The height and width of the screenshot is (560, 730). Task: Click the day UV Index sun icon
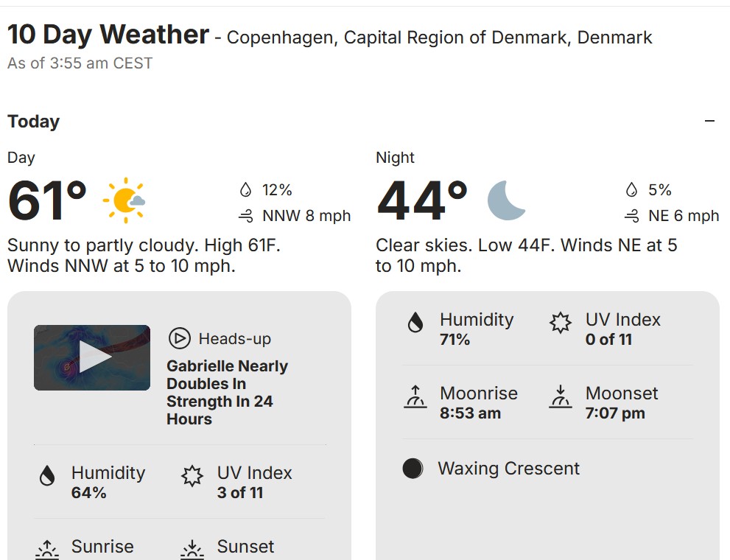click(x=192, y=477)
